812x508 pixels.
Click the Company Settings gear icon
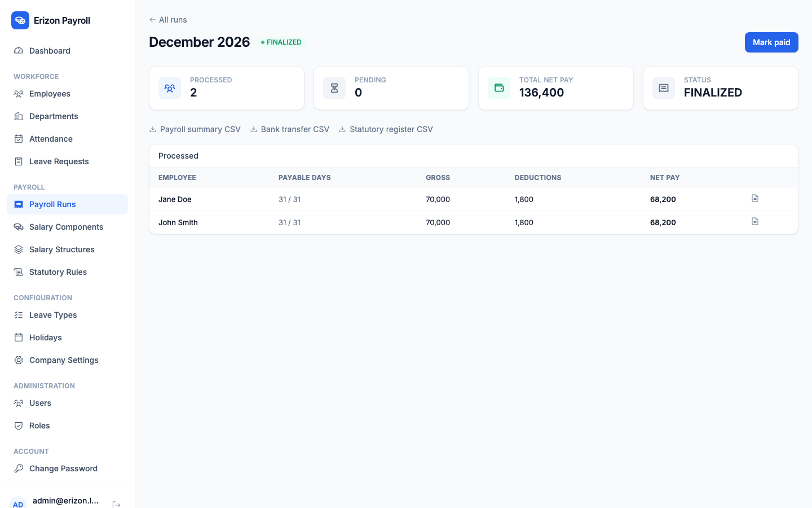pyautogui.click(x=19, y=360)
